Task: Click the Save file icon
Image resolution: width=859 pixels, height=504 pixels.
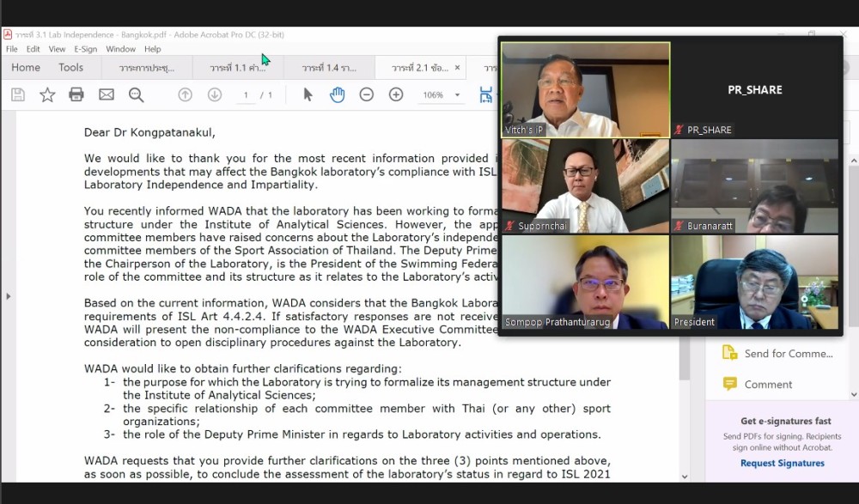Action: point(18,94)
